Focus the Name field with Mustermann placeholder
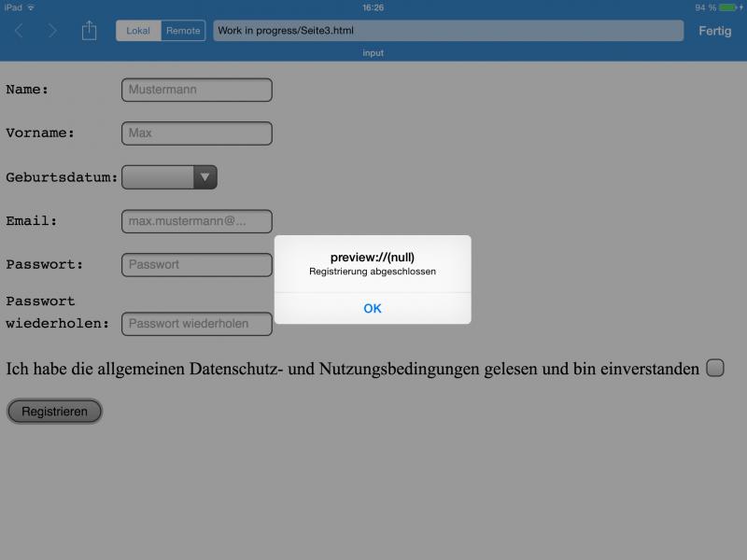The height and width of the screenshot is (560, 747). [x=196, y=90]
